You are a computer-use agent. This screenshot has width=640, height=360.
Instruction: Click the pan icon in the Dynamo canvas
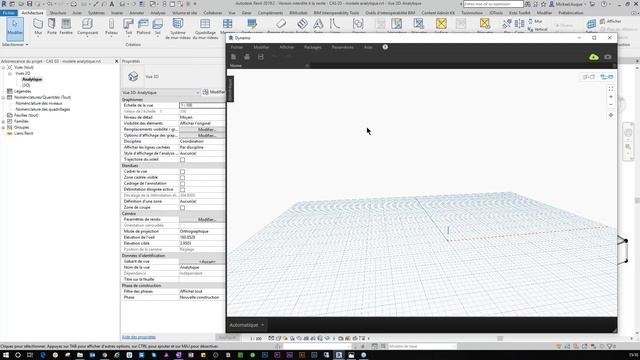[611, 115]
